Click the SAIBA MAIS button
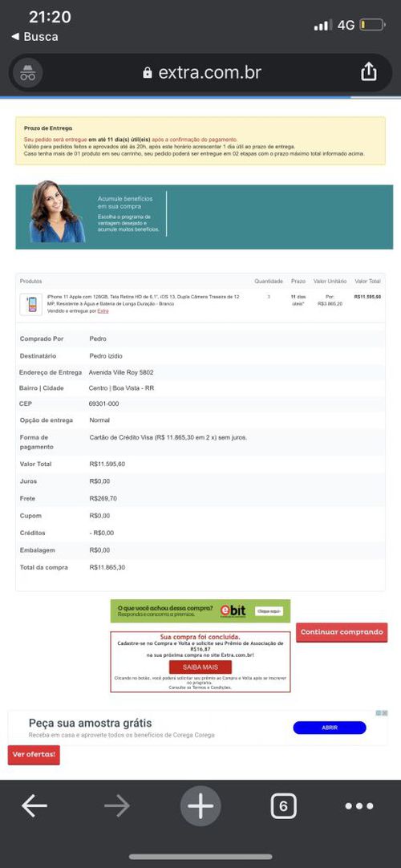The height and width of the screenshot is (868, 401). pyautogui.click(x=200, y=667)
